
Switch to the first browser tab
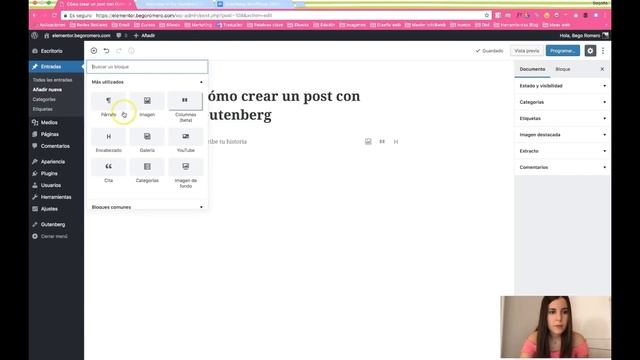pyautogui.click(x=96, y=4)
